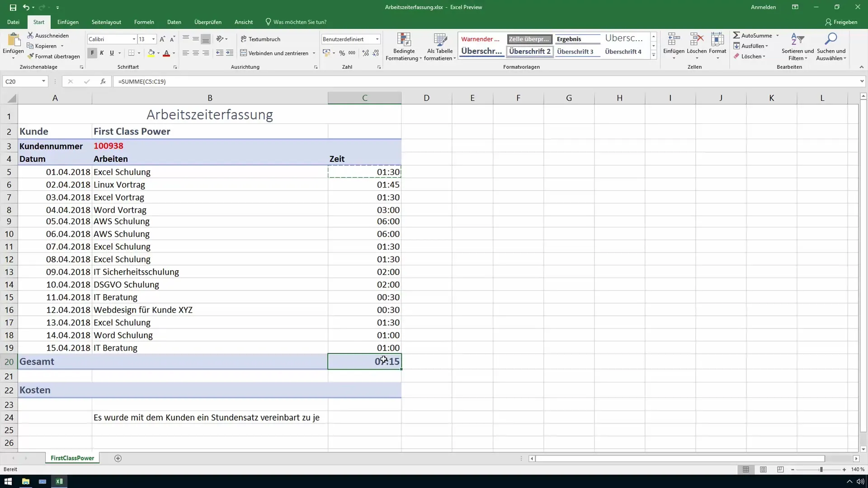Align cell text left
Image resolution: width=868 pixels, height=488 pixels.
pos(186,53)
